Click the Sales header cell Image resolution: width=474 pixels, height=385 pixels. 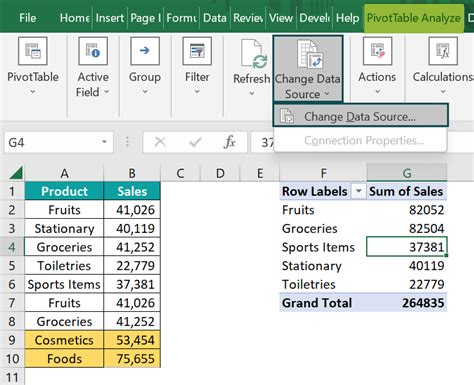point(132,191)
